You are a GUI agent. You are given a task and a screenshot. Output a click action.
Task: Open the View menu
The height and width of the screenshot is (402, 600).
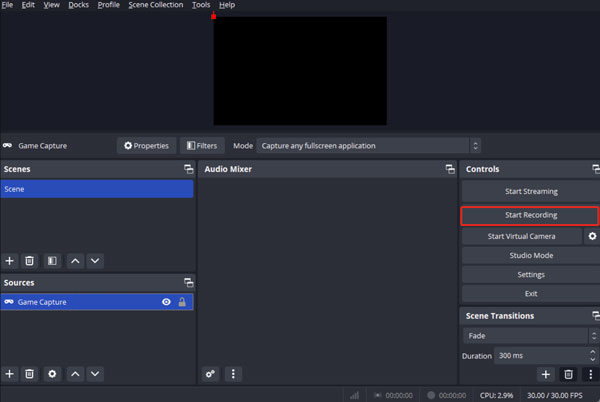tap(51, 5)
